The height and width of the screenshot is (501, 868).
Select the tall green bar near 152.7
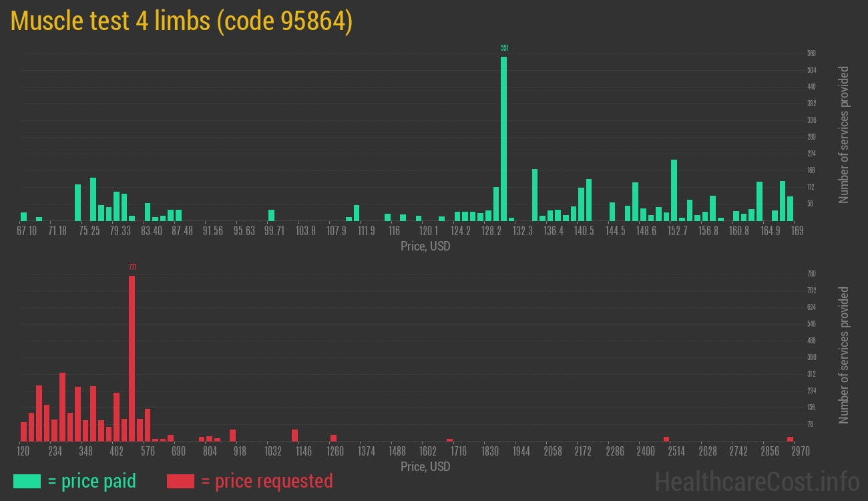point(674,190)
